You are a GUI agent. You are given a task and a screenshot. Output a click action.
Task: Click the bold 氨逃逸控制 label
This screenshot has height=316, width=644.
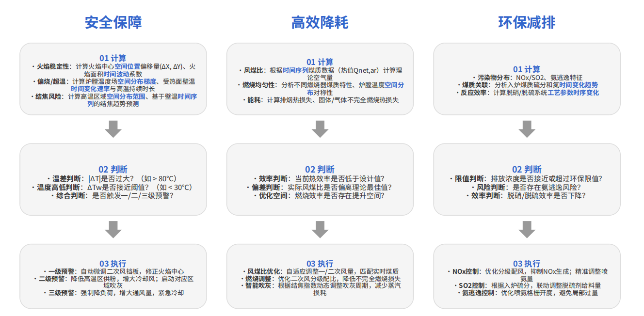[478, 293]
